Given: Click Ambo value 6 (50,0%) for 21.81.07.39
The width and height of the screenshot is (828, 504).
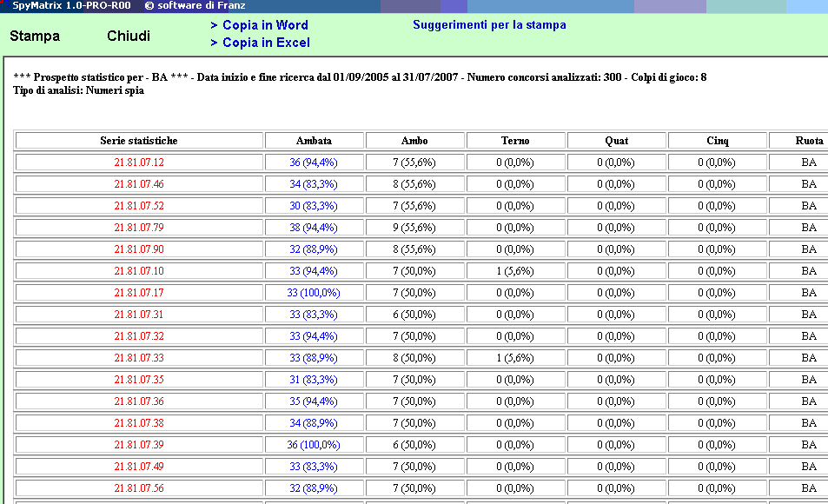Looking at the screenshot, I should (414, 444).
